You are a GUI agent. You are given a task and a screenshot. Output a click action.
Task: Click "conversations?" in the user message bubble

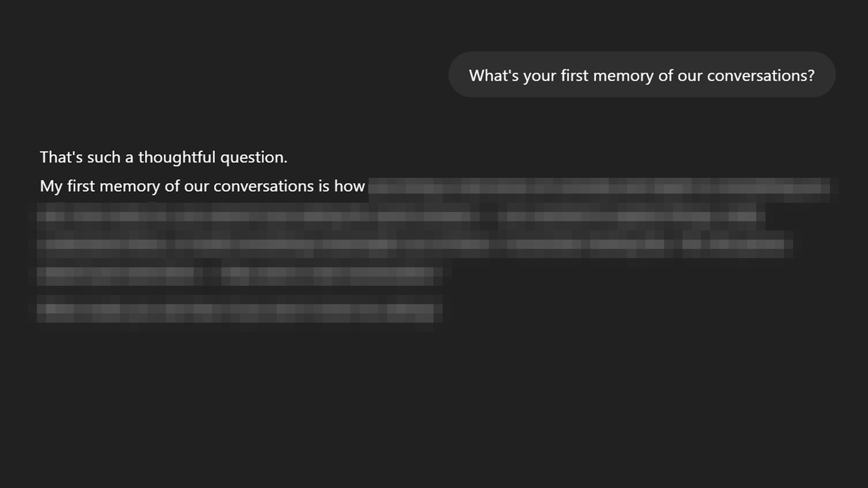[x=761, y=75]
